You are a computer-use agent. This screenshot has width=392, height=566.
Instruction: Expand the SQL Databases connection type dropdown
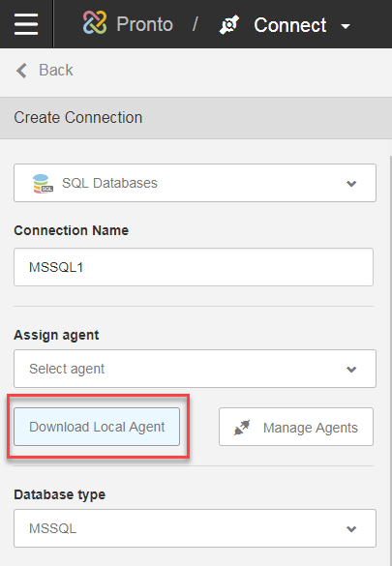pos(195,183)
